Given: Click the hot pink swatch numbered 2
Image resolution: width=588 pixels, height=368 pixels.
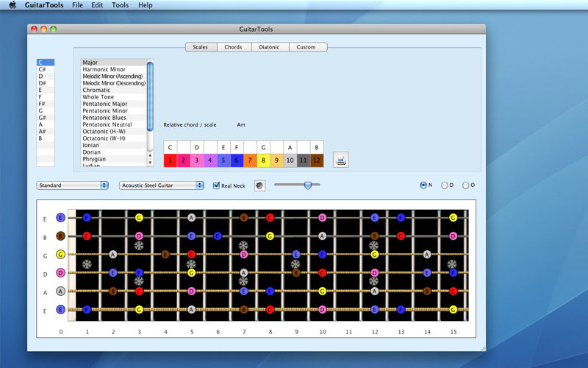Looking at the screenshot, I should click(x=183, y=160).
